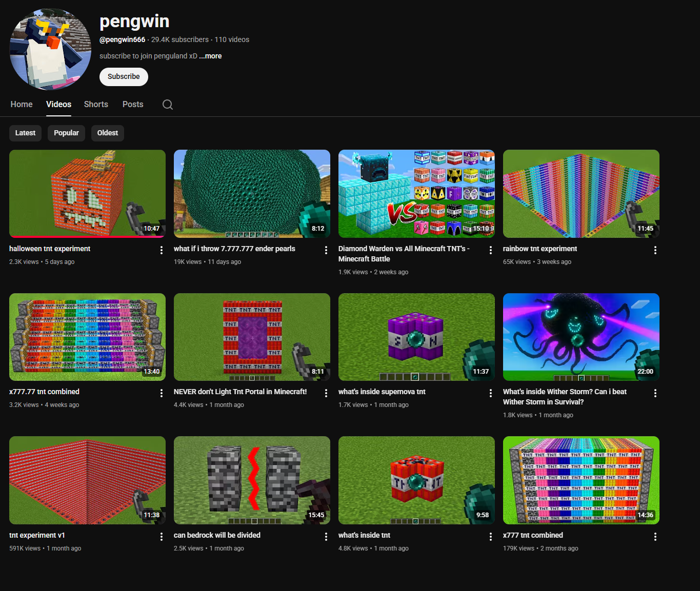The width and height of the screenshot is (700, 591).
Task: Play the Wither Storm video thumbnail
Action: pos(581,337)
